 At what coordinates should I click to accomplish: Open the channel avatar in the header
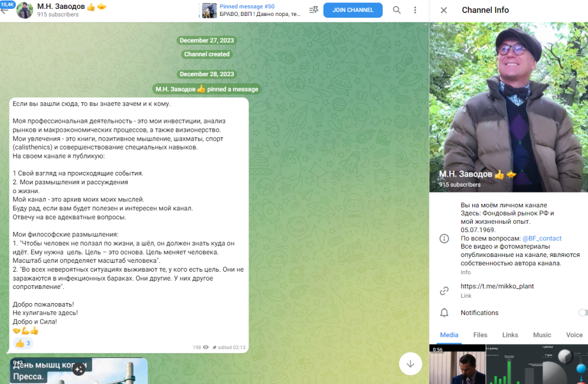(24, 11)
